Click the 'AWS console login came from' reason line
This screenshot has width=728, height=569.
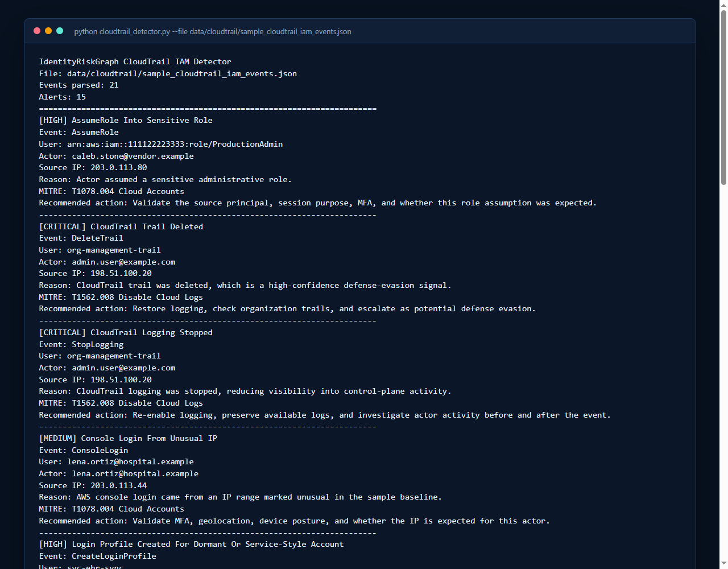pyautogui.click(x=241, y=497)
